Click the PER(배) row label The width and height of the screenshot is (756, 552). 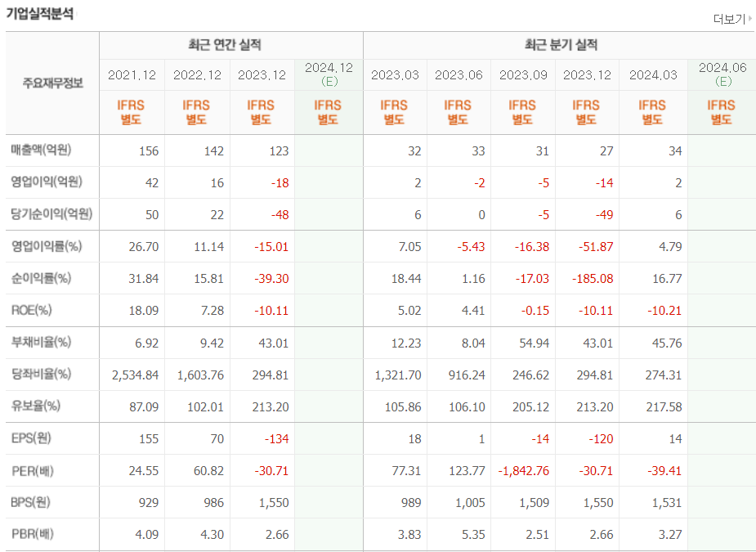click(x=33, y=470)
